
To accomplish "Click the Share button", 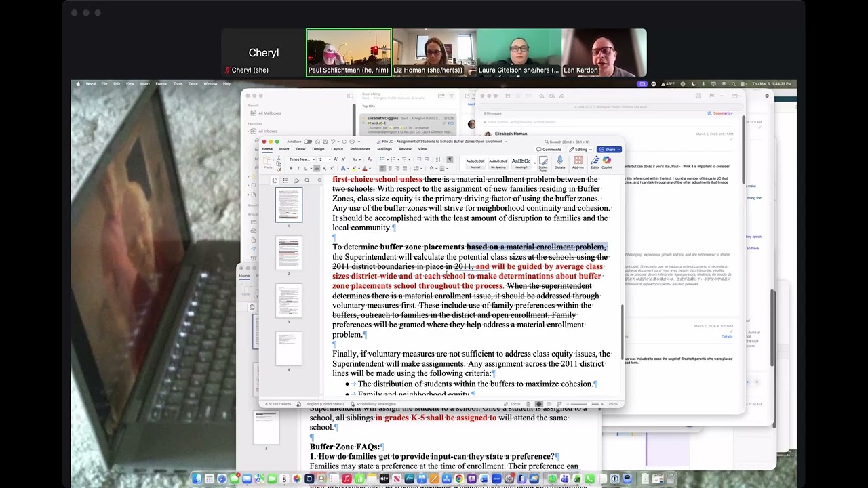I will pos(609,150).
